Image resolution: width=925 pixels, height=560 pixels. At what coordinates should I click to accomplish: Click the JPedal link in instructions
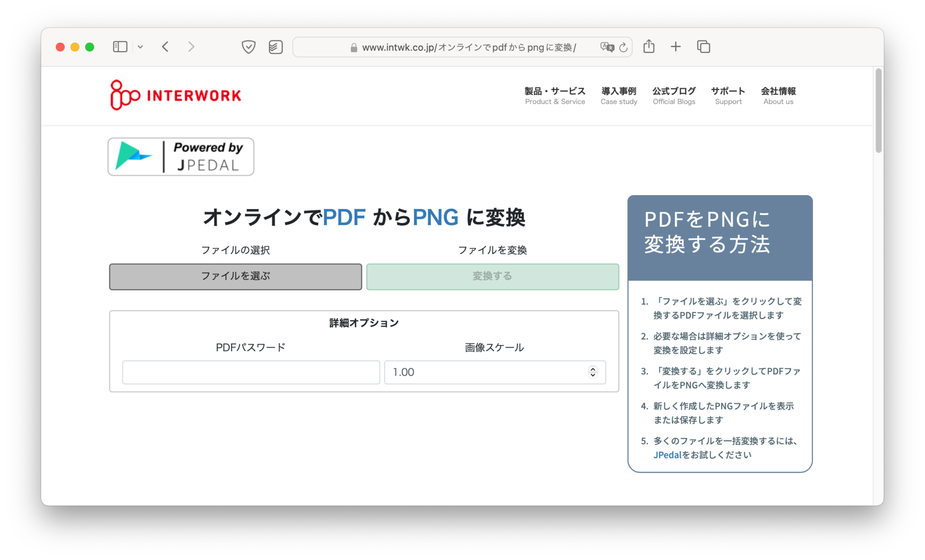tap(667, 455)
